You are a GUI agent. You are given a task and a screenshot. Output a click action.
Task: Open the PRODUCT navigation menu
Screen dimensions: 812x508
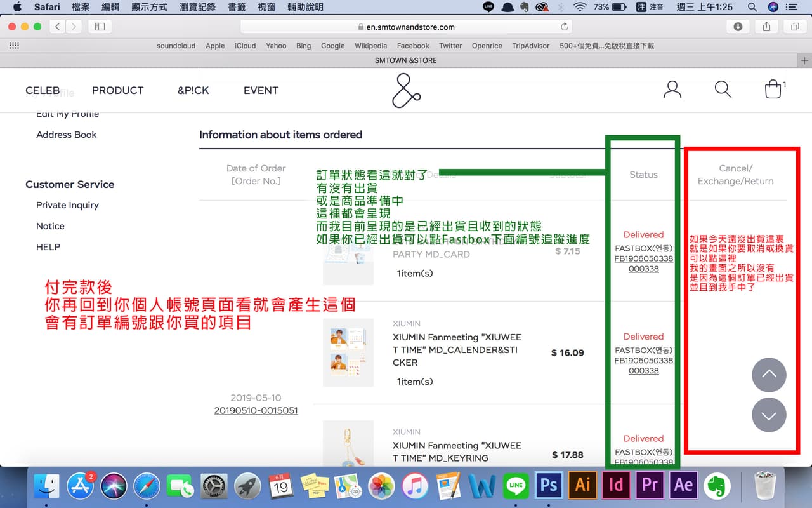point(117,90)
